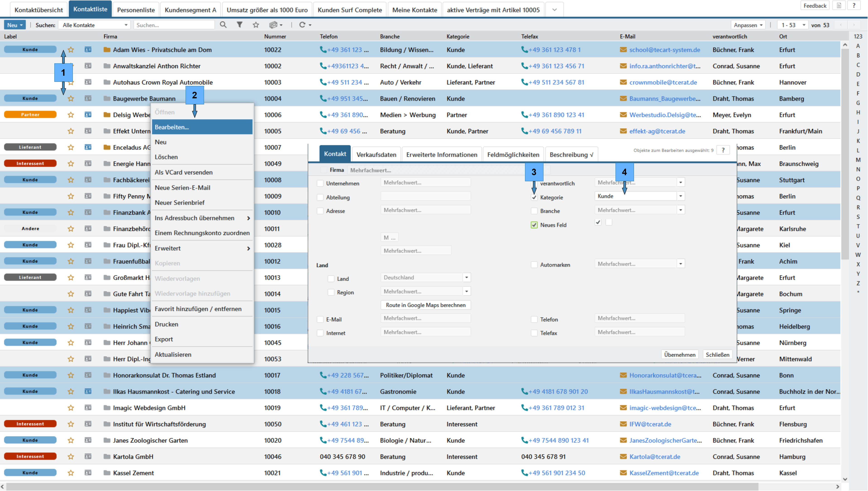Click the search magnifier icon in toolbar
This screenshot has width=868, height=491.
coord(223,25)
